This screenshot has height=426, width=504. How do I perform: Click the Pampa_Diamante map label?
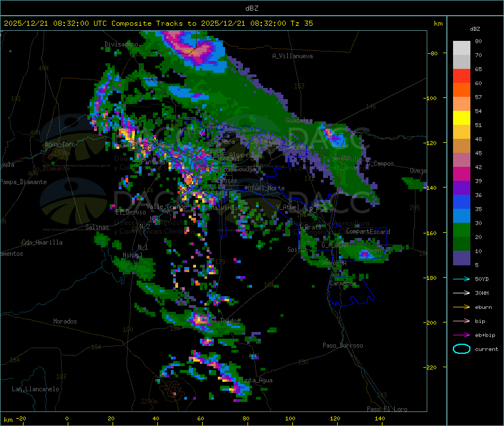(x=24, y=182)
